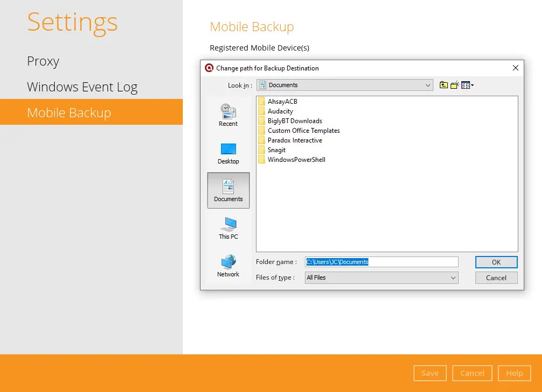Confirm path with the OK button
Image resolution: width=542 pixels, height=392 pixels.
click(496, 262)
